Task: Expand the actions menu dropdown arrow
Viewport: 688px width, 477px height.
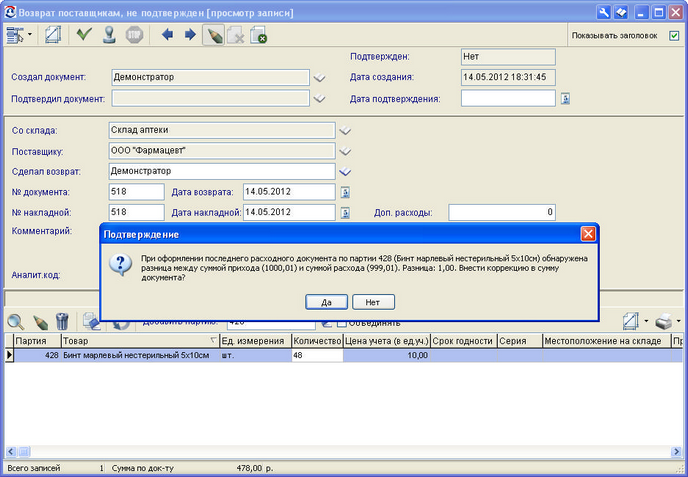Action: (30, 34)
